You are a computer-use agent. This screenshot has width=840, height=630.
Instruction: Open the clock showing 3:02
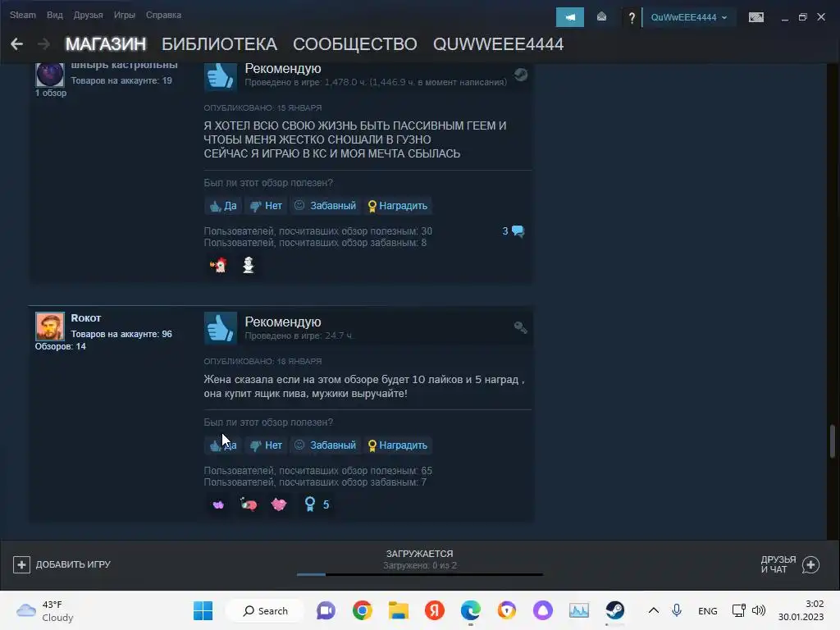click(801, 610)
